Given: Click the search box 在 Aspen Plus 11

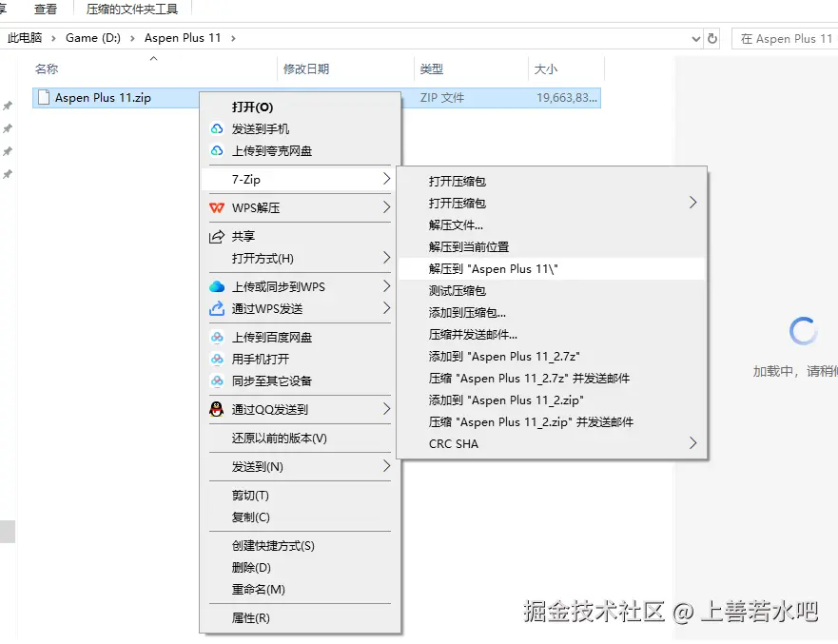Looking at the screenshot, I should click(x=786, y=38).
